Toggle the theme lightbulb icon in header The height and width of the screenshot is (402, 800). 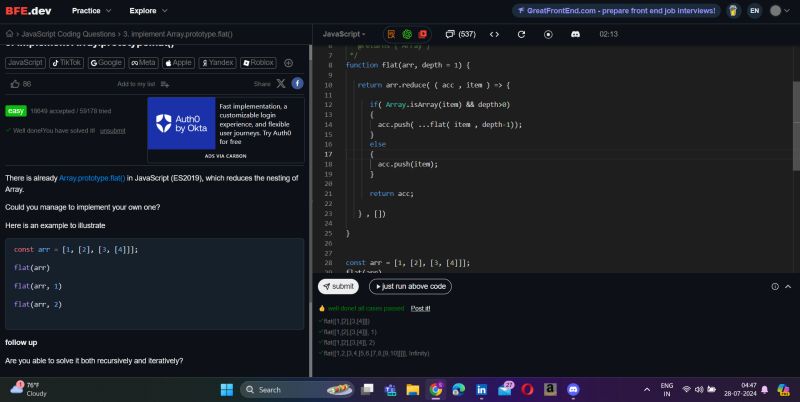click(733, 11)
